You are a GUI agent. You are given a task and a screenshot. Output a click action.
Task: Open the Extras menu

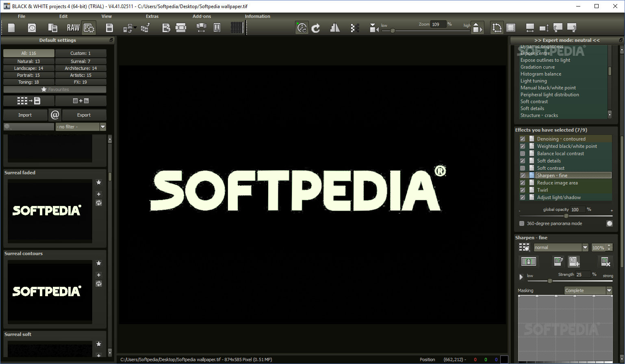[x=152, y=16]
